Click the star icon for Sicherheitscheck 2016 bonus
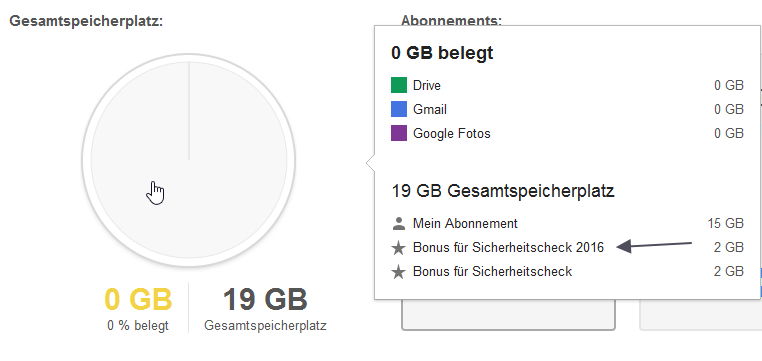Screen dimensions: 762x361 pyautogui.click(x=398, y=248)
